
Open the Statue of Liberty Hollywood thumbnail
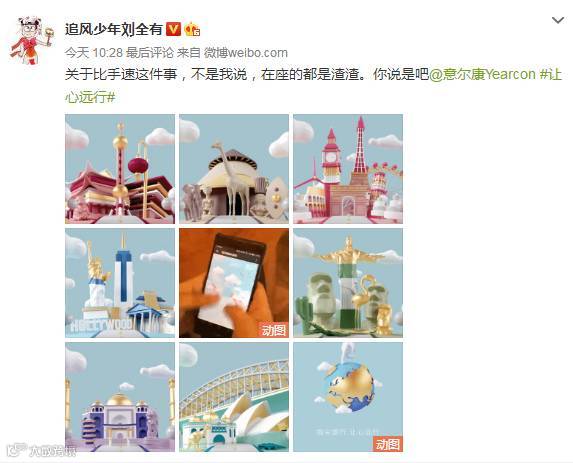click(120, 283)
